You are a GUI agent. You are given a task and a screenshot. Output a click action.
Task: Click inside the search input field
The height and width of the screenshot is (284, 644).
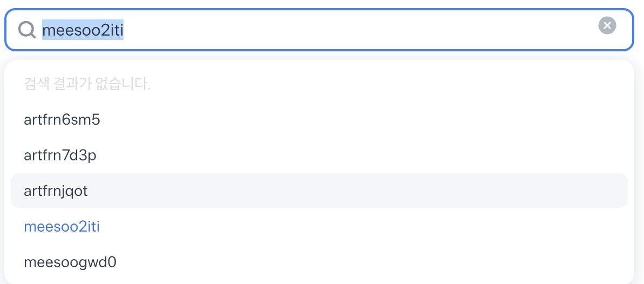324,29
